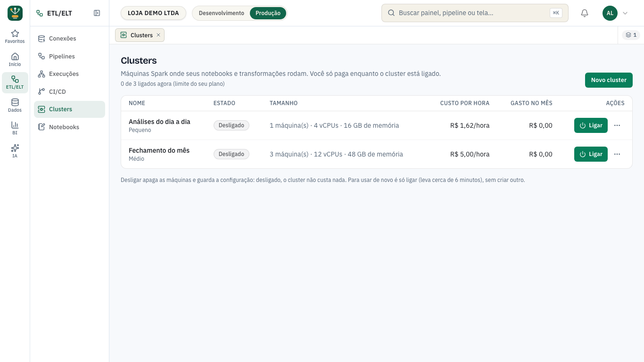The height and width of the screenshot is (362, 644).
Task: Click the Fechamento do mês cluster name
Action: point(159,150)
